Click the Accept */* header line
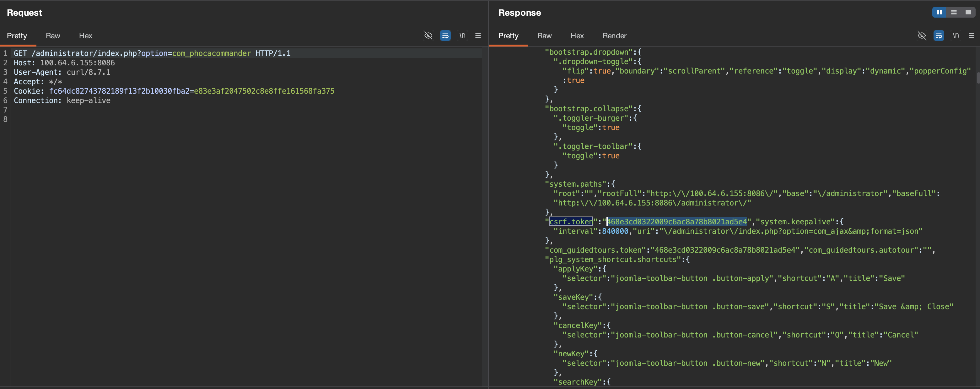Viewport: 980px width, 389px height. [x=38, y=81]
